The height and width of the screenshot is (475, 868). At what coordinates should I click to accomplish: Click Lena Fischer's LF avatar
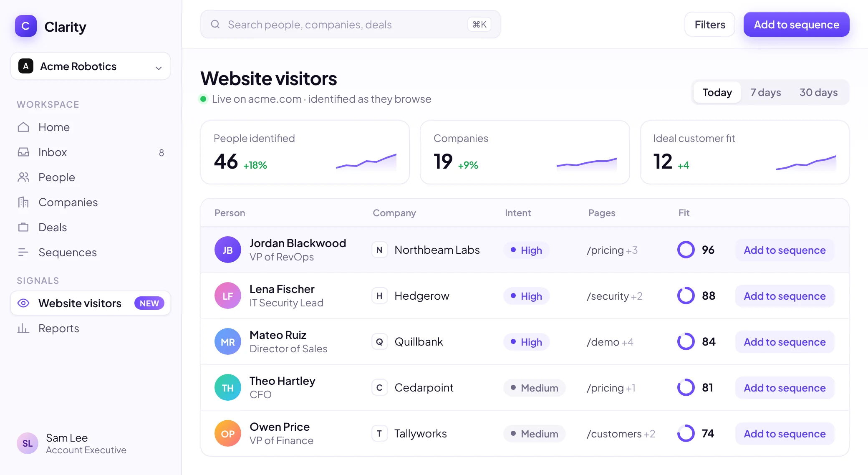[x=228, y=296]
